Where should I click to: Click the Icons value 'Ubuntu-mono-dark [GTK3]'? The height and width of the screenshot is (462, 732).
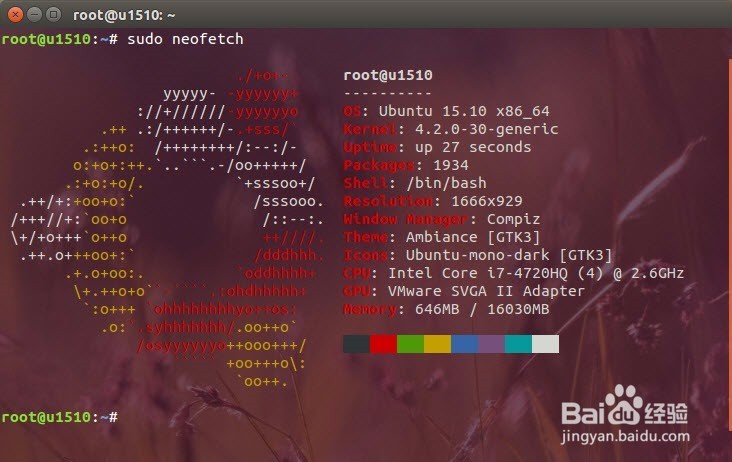pos(509,255)
